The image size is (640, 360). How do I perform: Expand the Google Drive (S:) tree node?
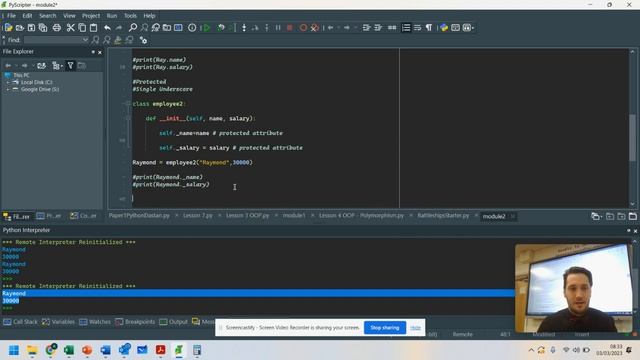(x=8, y=89)
